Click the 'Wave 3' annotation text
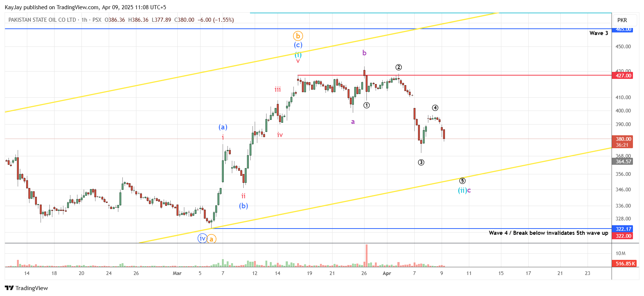Image resolution: width=644 pixels, height=296 pixels. click(x=599, y=33)
